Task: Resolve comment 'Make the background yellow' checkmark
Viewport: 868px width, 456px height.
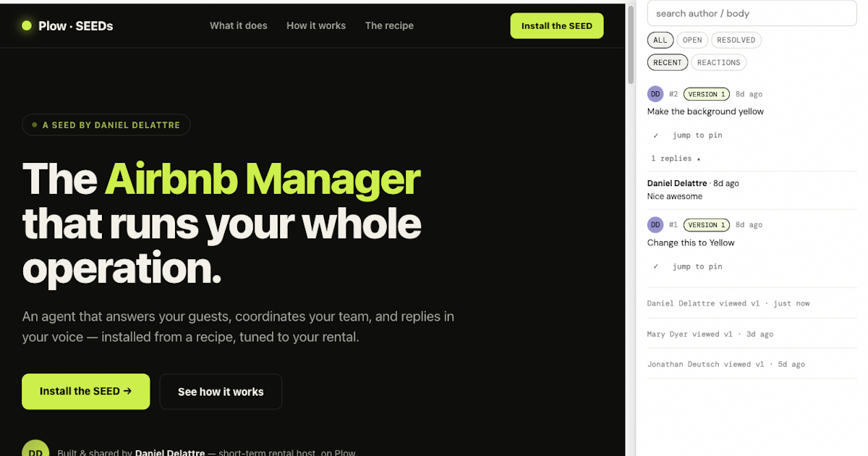Action: point(656,135)
